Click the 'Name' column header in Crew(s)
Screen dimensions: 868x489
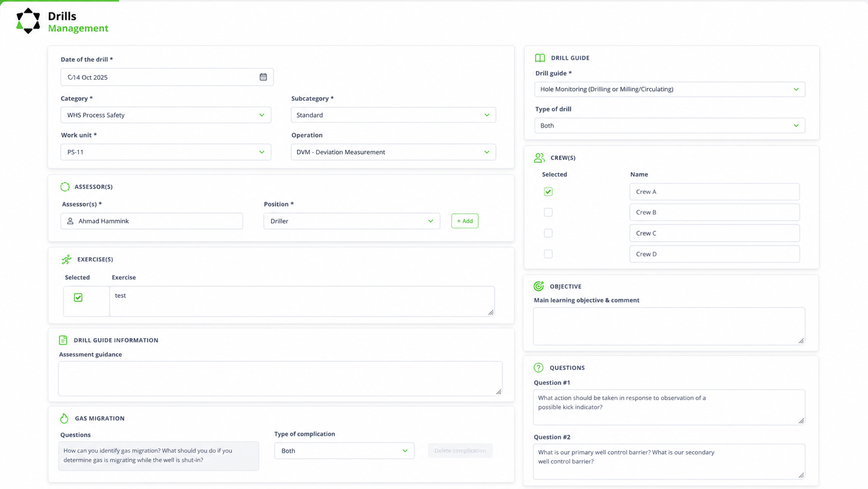click(639, 174)
